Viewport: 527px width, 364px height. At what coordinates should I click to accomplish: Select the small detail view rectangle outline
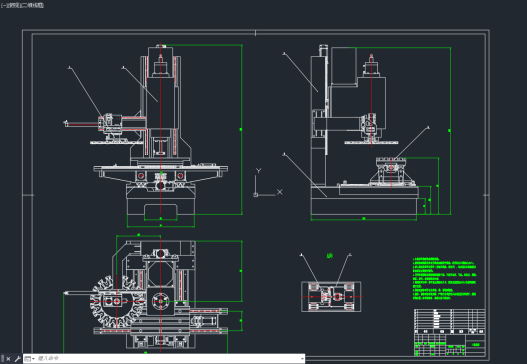tap(331, 297)
